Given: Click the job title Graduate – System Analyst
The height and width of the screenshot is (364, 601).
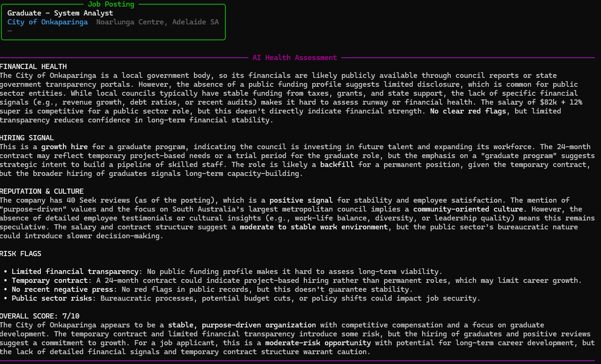Looking at the screenshot, I should click(x=60, y=13).
